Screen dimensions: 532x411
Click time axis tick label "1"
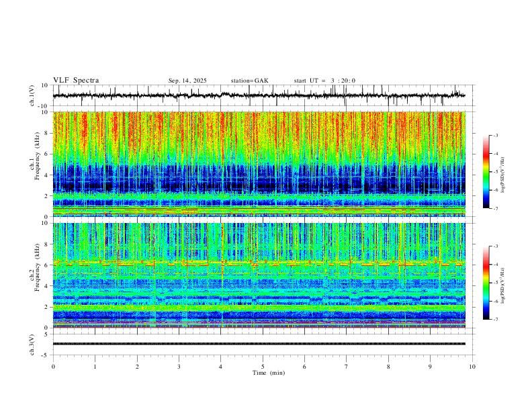pos(95,367)
